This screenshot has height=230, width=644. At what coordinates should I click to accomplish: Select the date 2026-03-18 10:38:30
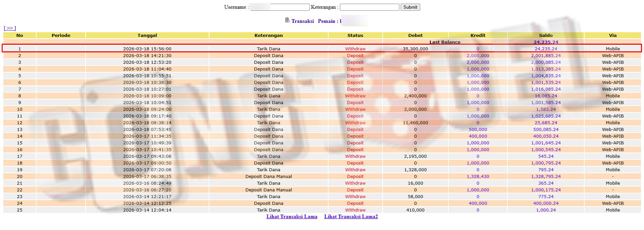pos(147,82)
